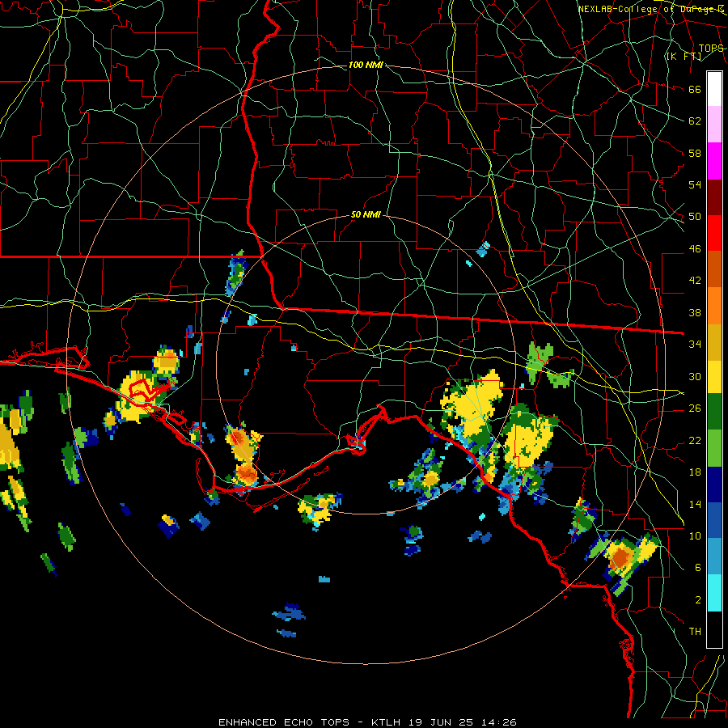Click the '14' legend value
This screenshot has width=728, height=728.
(695, 504)
